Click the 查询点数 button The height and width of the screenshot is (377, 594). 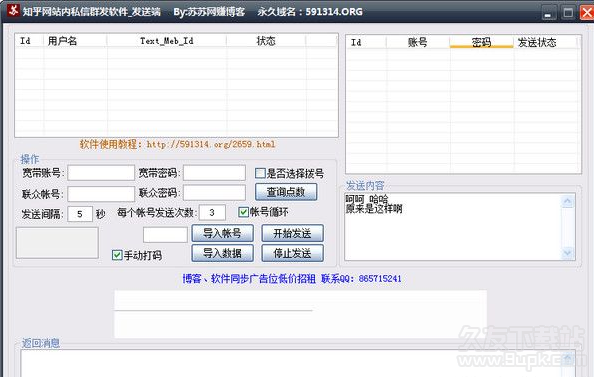coord(286,192)
